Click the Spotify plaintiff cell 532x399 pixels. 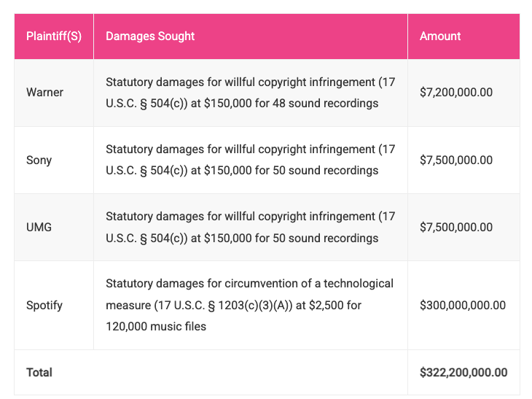tap(44, 305)
